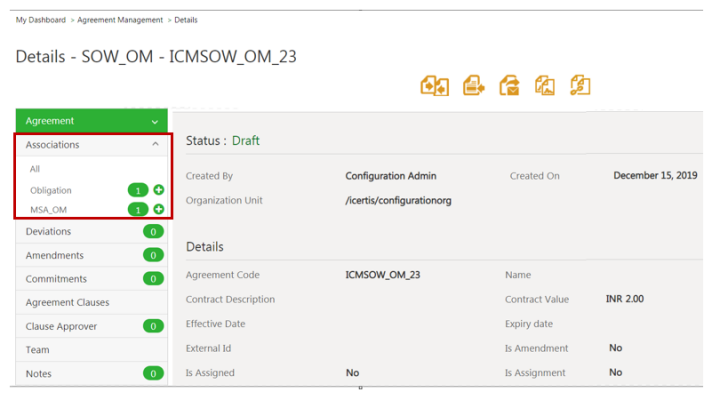This screenshot has height=400, width=720.
Task: Expand the green Agreement dropdown
Action: [x=154, y=121]
